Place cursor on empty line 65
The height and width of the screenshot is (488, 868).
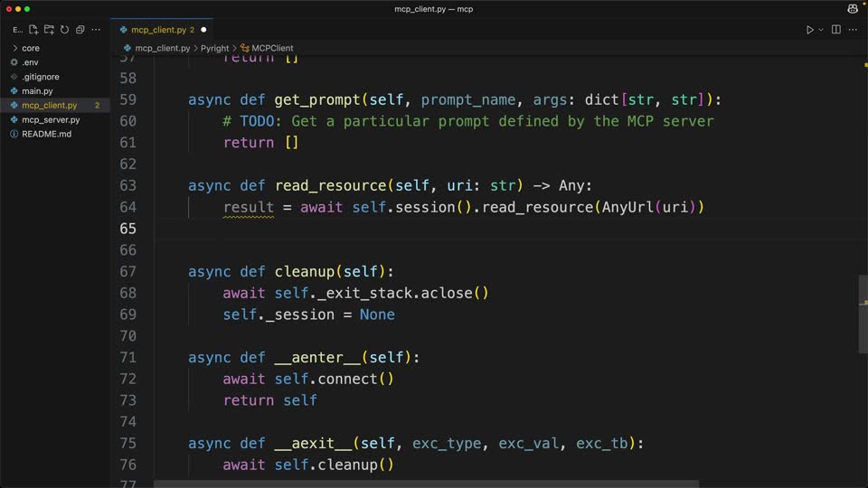498,229
